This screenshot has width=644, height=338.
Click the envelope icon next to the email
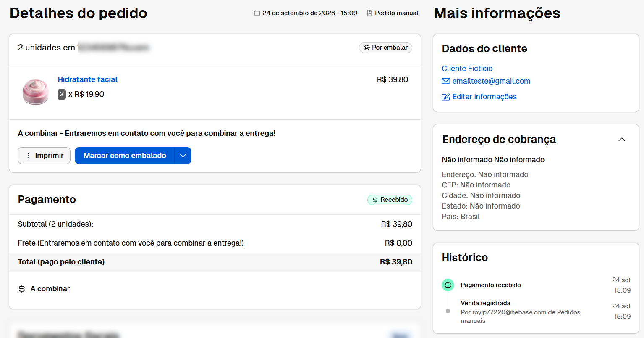[446, 81]
